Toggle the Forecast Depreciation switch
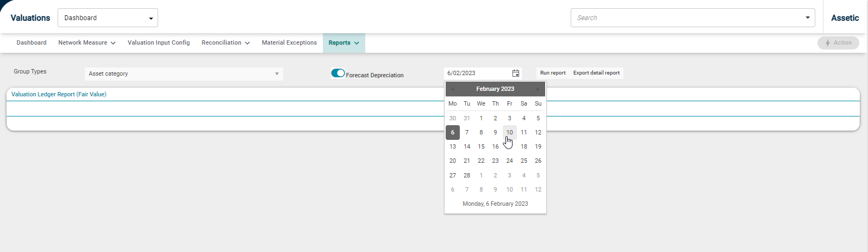The width and height of the screenshot is (868, 252). pyautogui.click(x=338, y=73)
